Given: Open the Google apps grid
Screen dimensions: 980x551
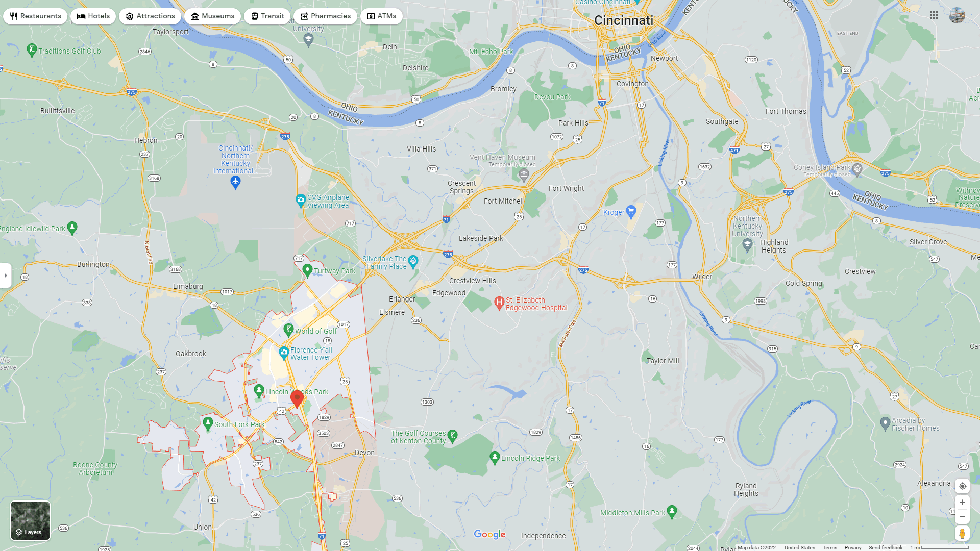Looking at the screenshot, I should click(934, 15).
